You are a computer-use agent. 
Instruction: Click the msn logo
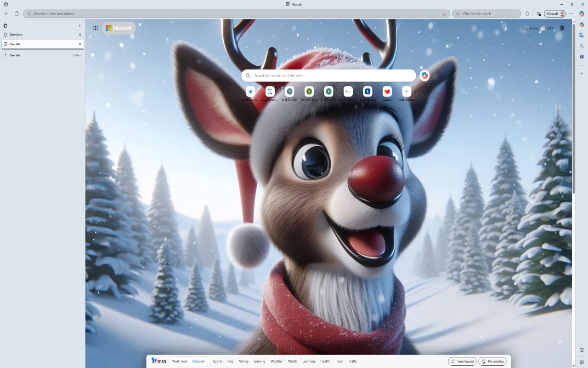(159, 361)
